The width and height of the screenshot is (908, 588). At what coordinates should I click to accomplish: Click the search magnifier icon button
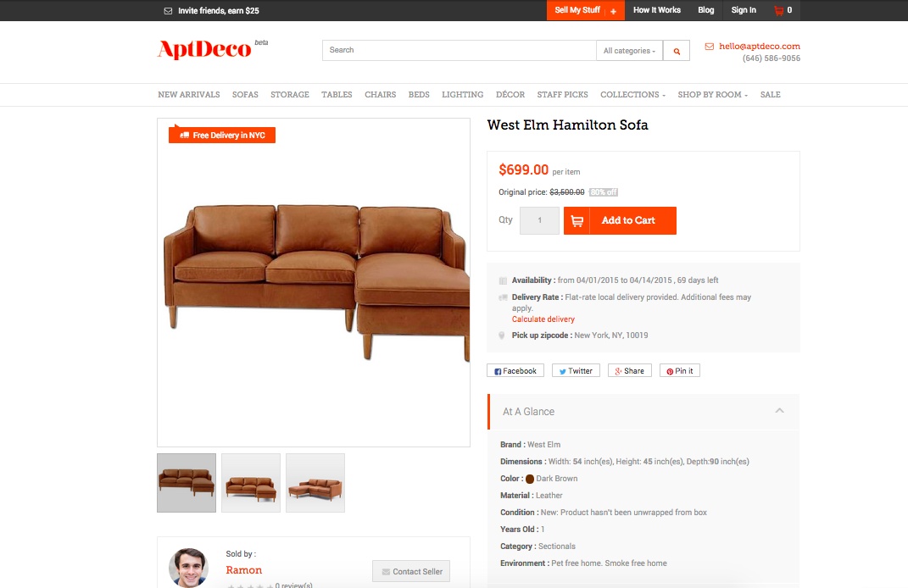point(677,51)
